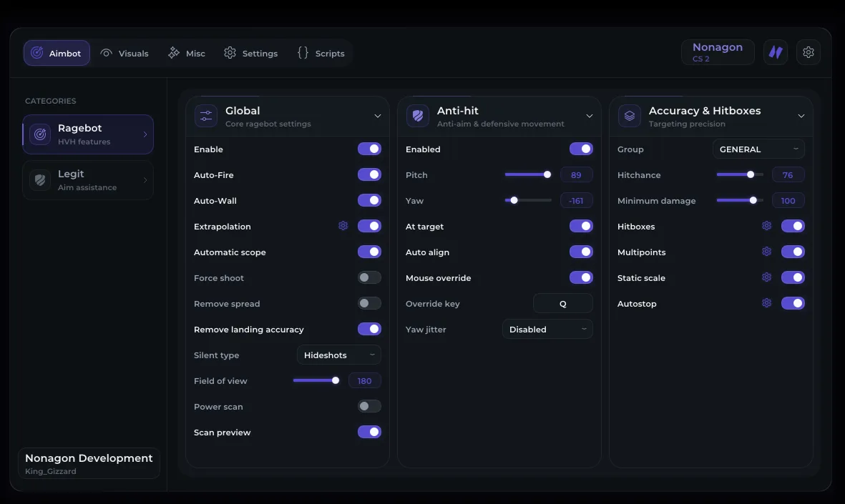
Task: Open the Multipoints gear settings
Action: (x=767, y=252)
